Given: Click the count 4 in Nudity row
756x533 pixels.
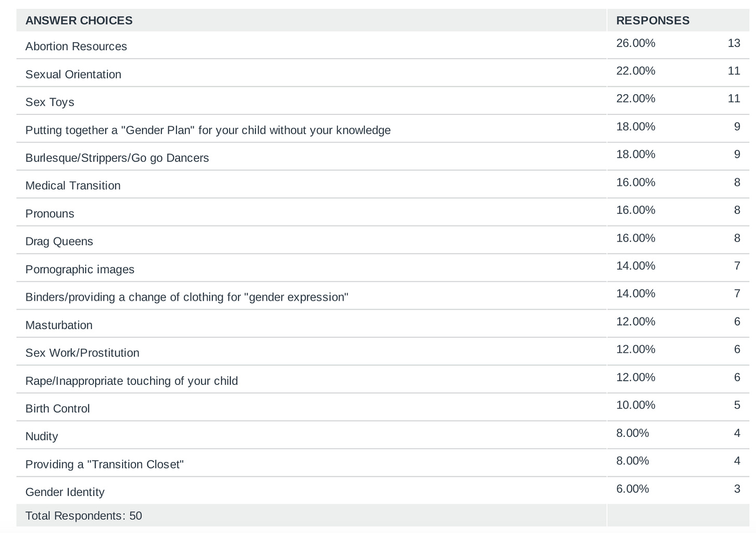Looking at the screenshot, I should [737, 433].
